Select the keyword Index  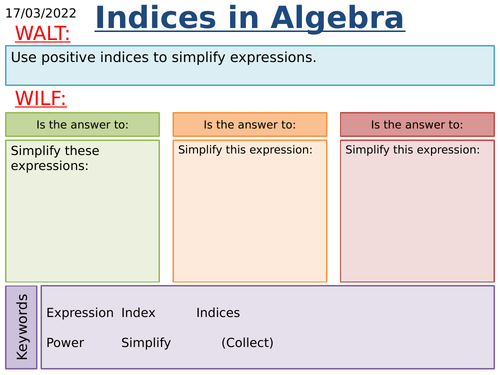click(138, 313)
